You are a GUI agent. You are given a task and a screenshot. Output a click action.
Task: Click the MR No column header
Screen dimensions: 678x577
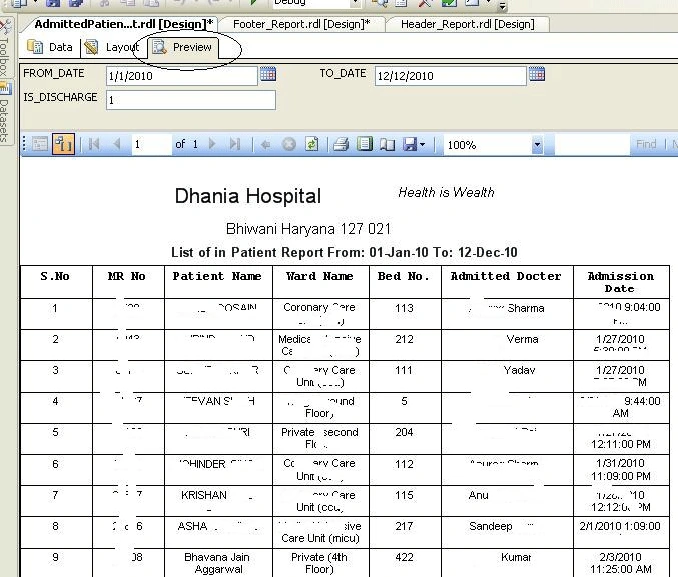coord(128,282)
